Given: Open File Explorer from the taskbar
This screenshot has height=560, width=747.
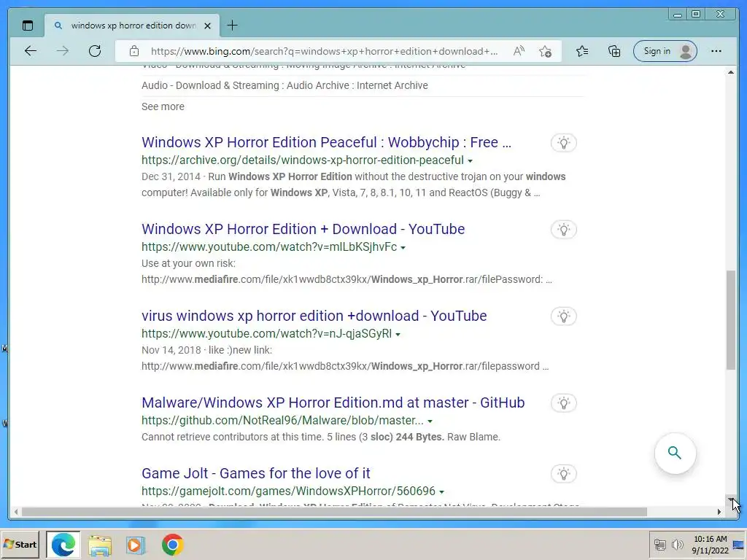Looking at the screenshot, I should (99, 545).
